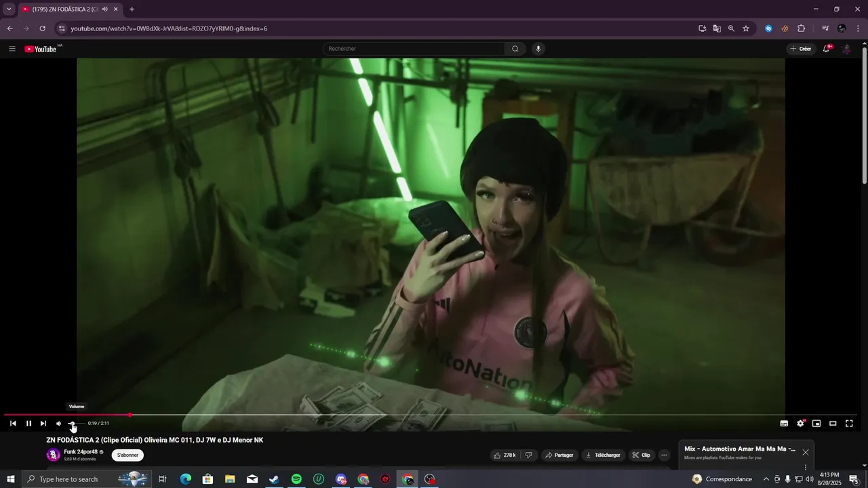This screenshot has height=488, width=868.
Task: Subscribe with the S'abonner button
Action: pyautogui.click(x=127, y=455)
